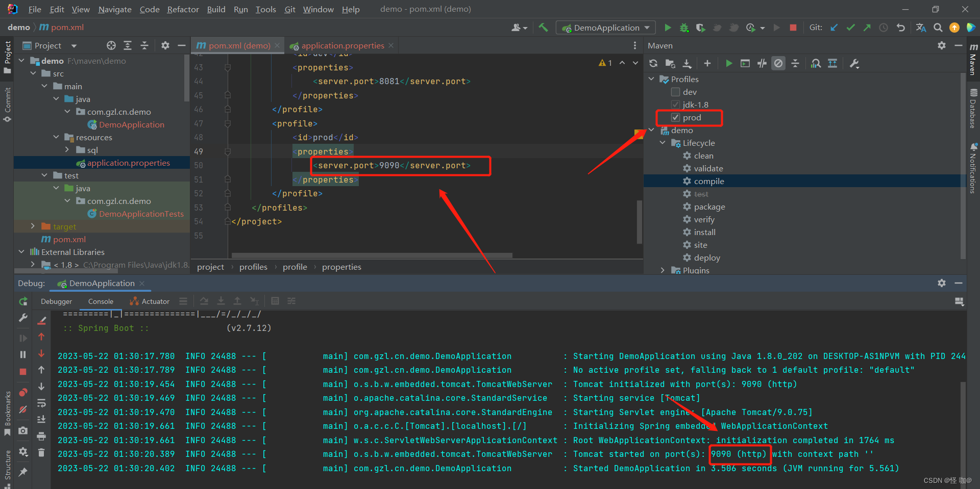Pause program in Debug panel
This screenshot has width=980, height=489.
(23, 354)
